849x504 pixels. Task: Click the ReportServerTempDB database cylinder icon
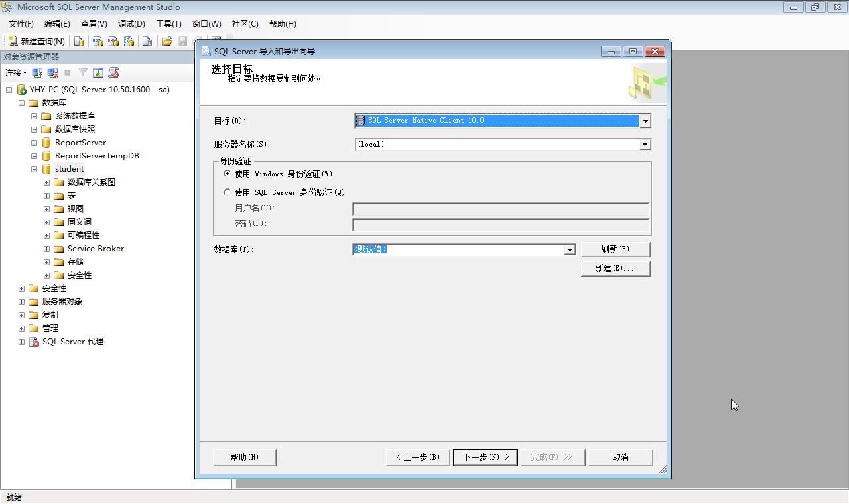click(x=46, y=156)
